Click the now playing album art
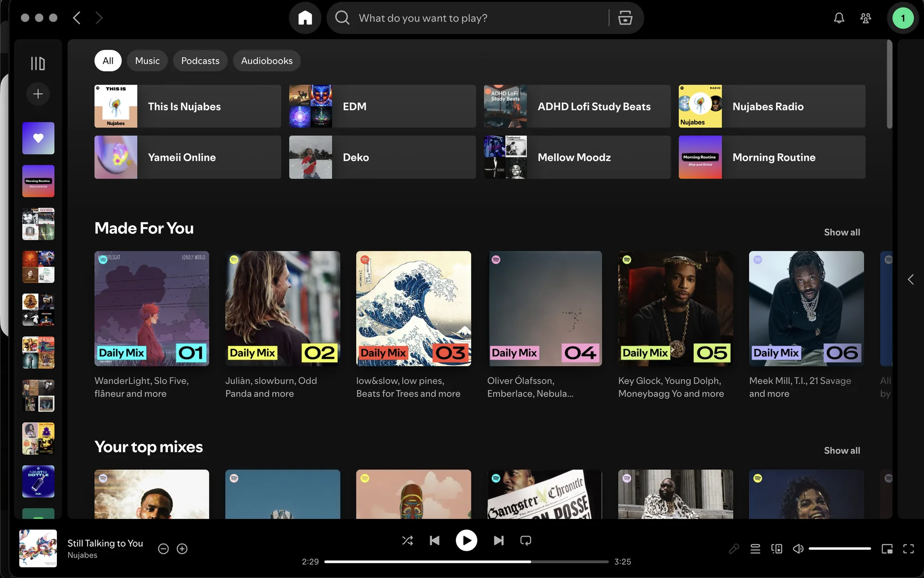This screenshot has height=578, width=924. [38, 548]
